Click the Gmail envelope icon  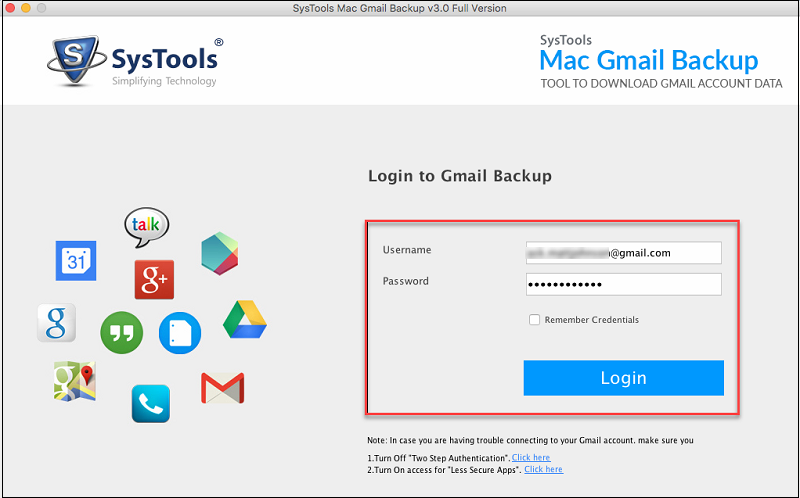tap(222, 388)
